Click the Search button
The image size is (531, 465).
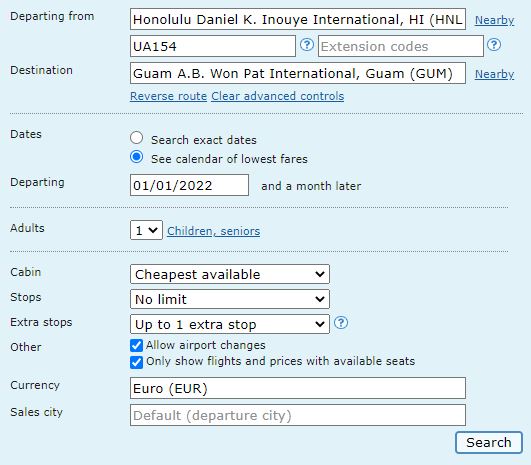(489, 442)
